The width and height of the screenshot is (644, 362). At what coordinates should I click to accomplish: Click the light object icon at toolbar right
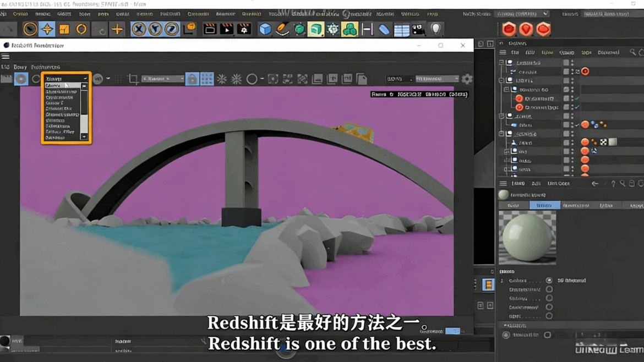[435, 29]
